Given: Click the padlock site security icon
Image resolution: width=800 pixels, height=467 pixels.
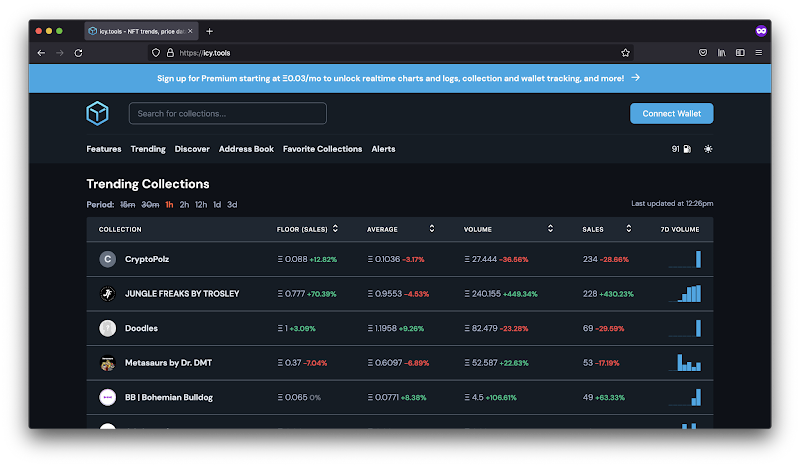Looking at the screenshot, I should pyautogui.click(x=170, y=53).
